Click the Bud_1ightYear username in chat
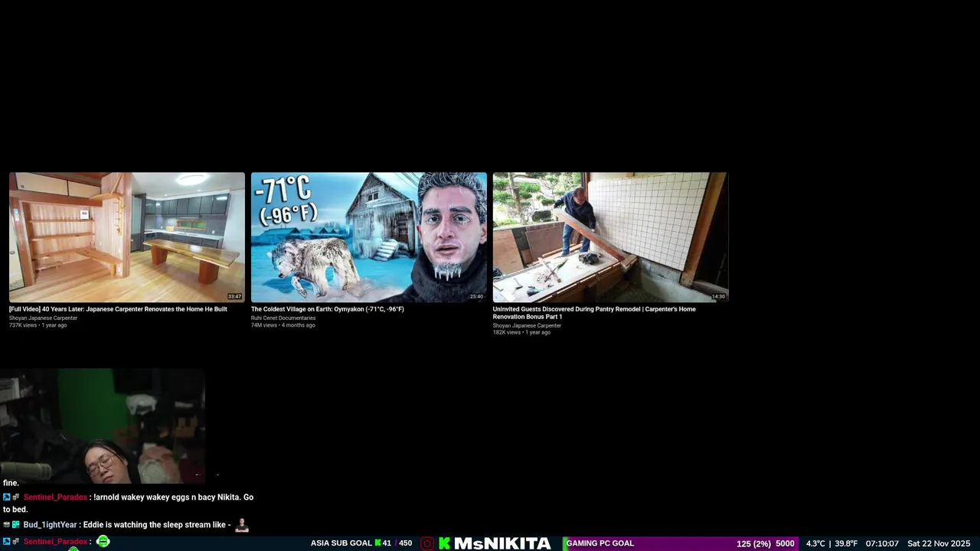The image size is (980, 551). coord(50,525)
